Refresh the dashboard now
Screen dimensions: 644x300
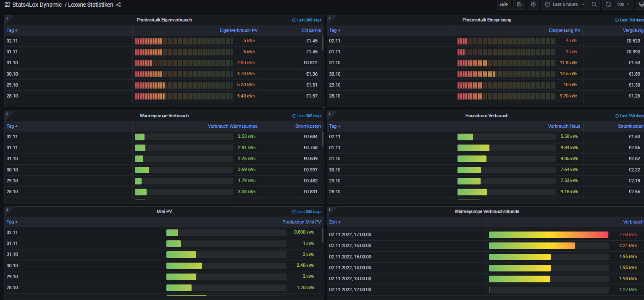pos(608,4)
